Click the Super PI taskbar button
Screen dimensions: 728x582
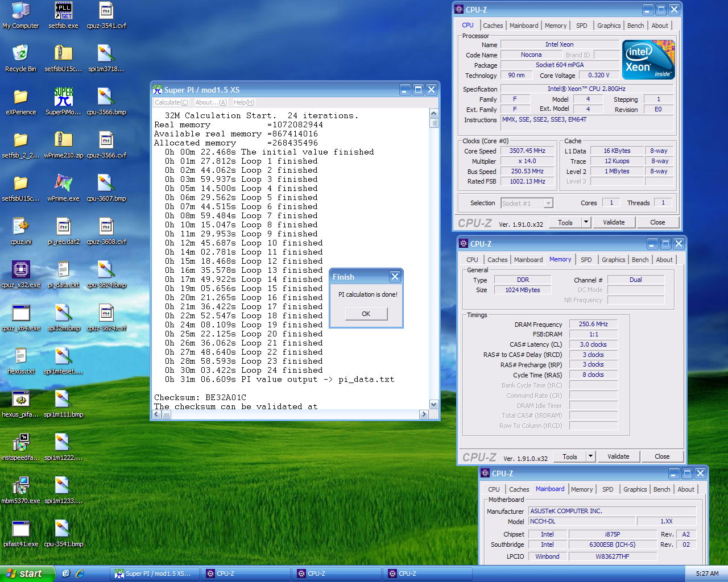pos(154,573)
